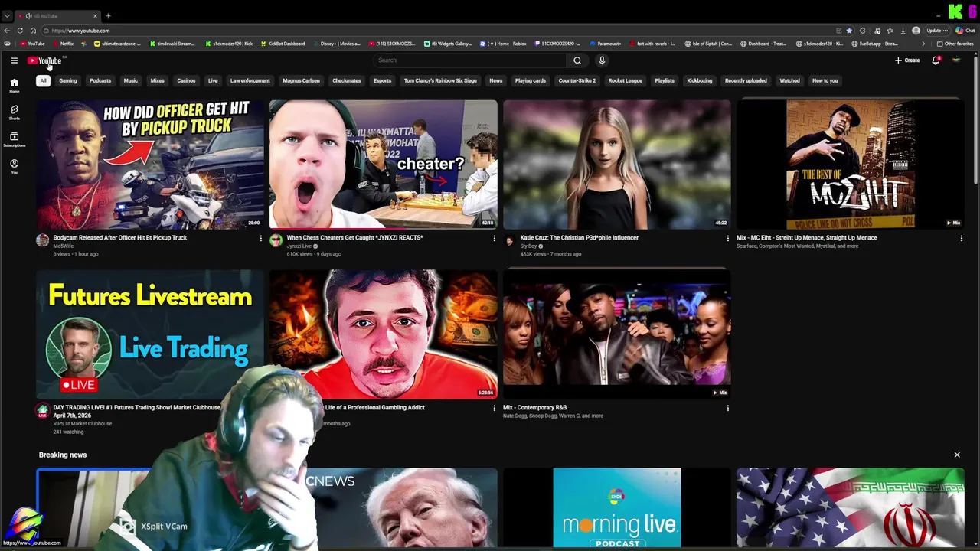This screenshot has width=980, height=551.
Task: Click in the YouTube search field
Action: click(469, 60)
